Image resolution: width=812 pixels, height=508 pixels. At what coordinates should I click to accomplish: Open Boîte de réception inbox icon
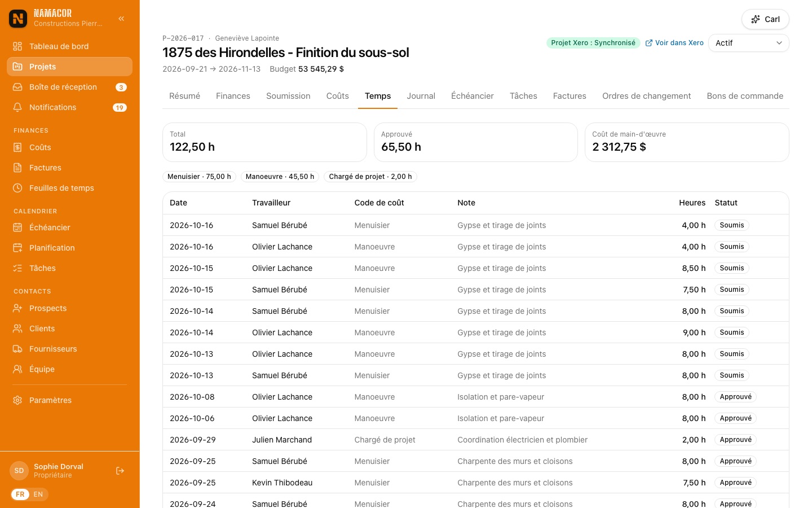(x=17, y=87)
